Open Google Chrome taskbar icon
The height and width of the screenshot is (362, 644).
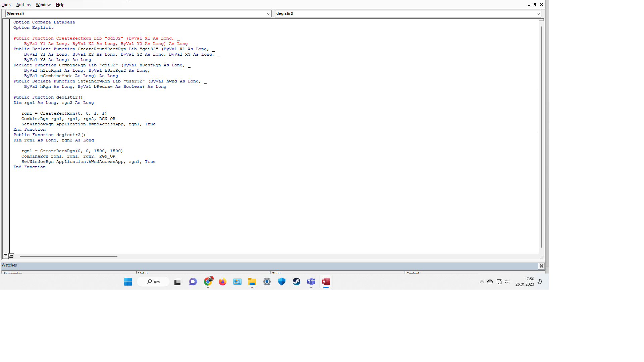click(x=208, y=282)
